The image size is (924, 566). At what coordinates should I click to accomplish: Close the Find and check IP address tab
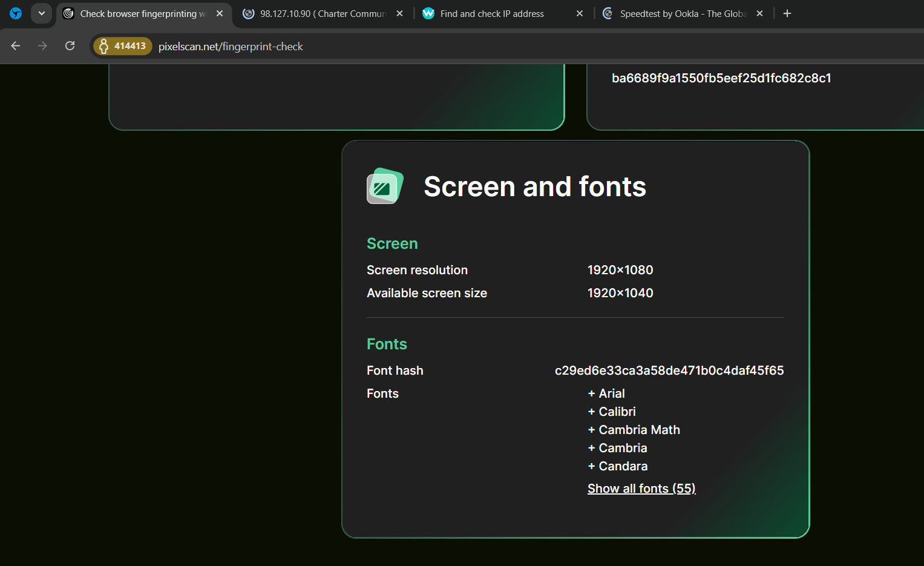(x=579, y=13)
